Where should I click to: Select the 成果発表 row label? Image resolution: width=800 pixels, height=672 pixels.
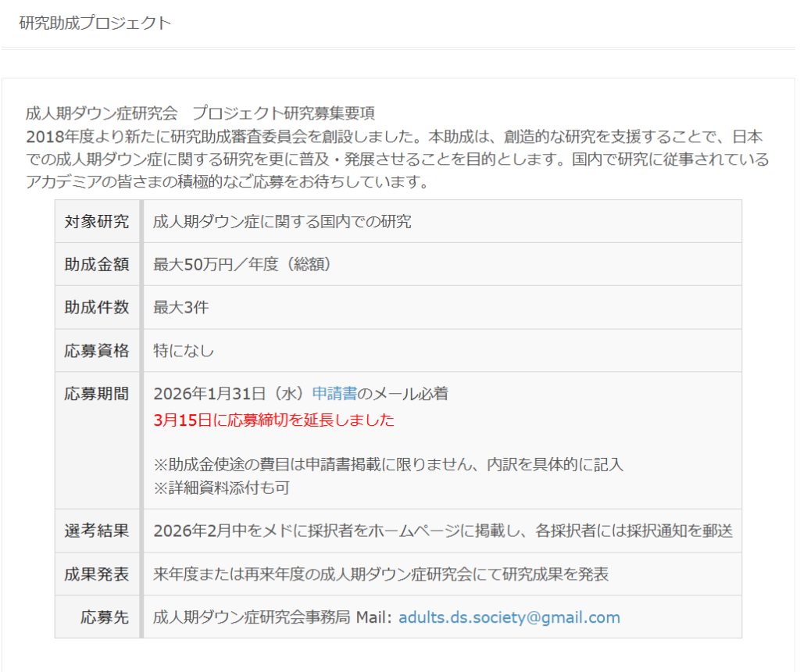[97, 574]
